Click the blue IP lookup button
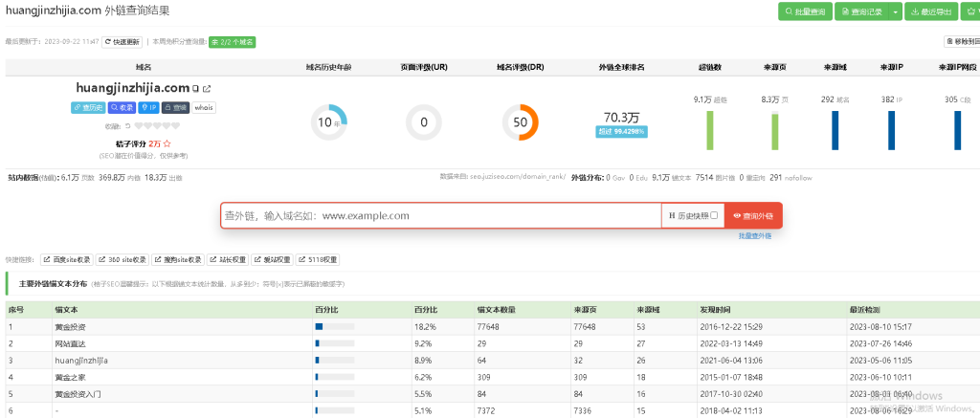This screenshot has width=980, height=418. [148, 107]
